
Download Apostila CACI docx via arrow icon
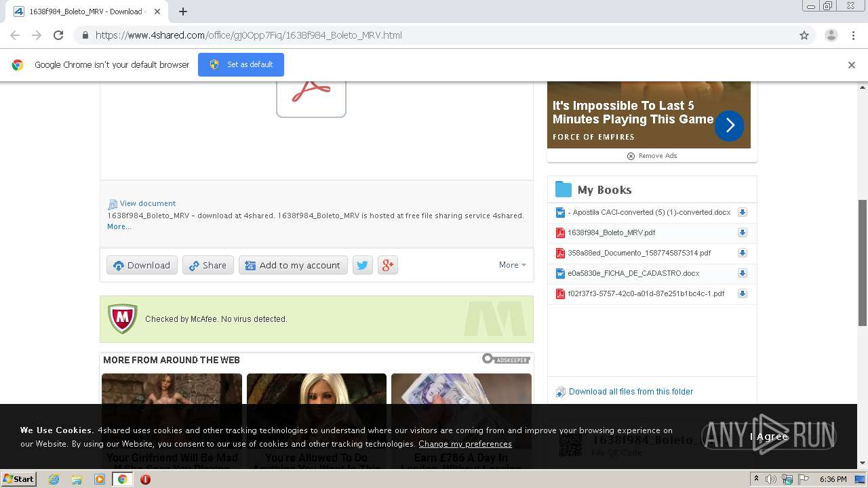(x=743, y=212)
